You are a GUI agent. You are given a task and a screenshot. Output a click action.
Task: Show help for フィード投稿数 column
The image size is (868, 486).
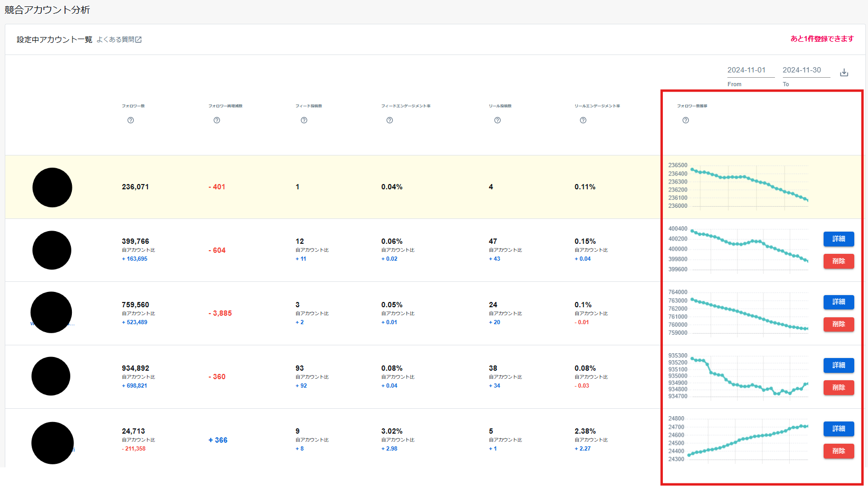(x=304, y=121)
